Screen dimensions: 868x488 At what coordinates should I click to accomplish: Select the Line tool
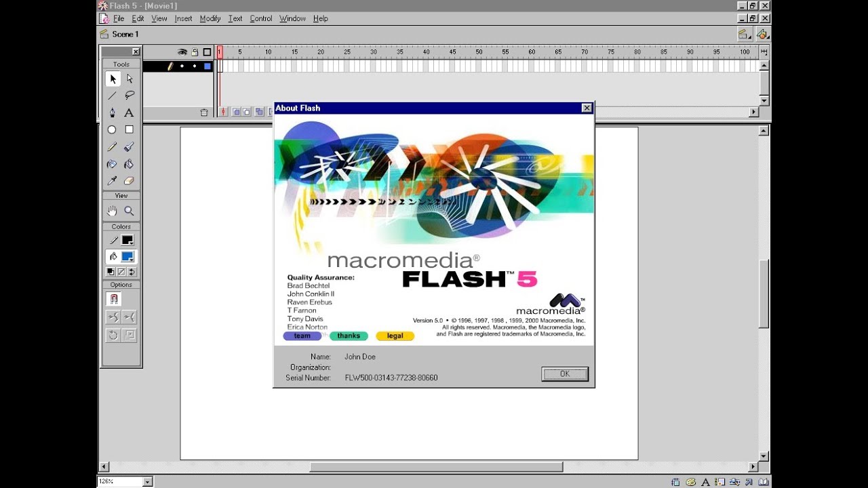(x=113, y=96)
